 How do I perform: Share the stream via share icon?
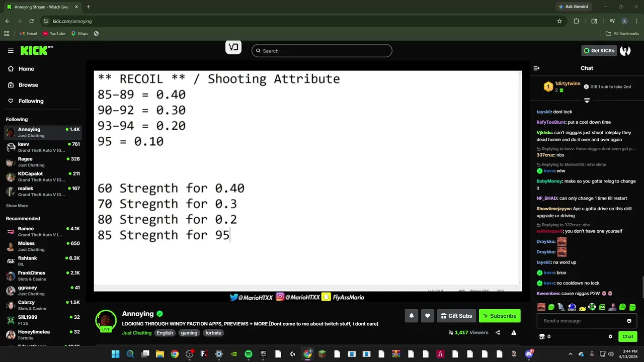point(498,333)
